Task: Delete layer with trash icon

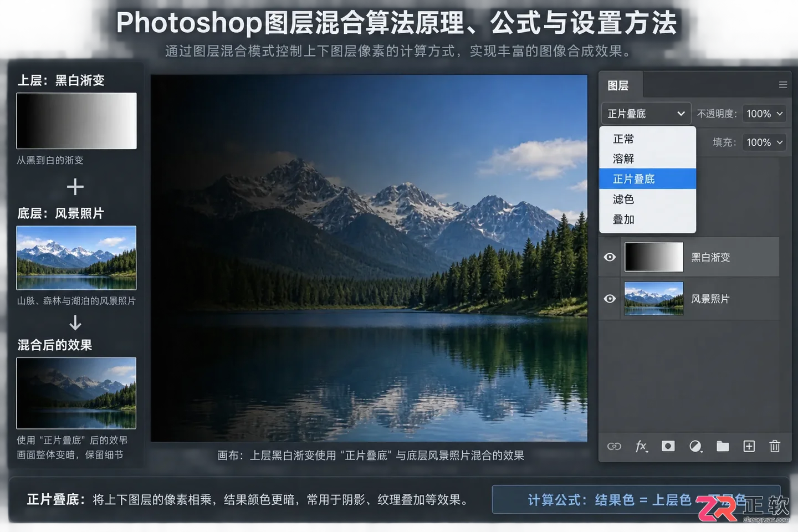Action: pos(775,446)
